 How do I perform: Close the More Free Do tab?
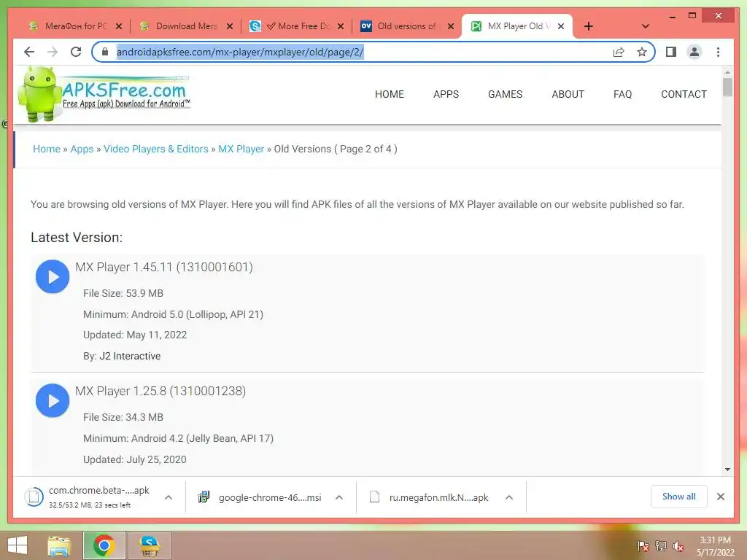pos(341,26)
